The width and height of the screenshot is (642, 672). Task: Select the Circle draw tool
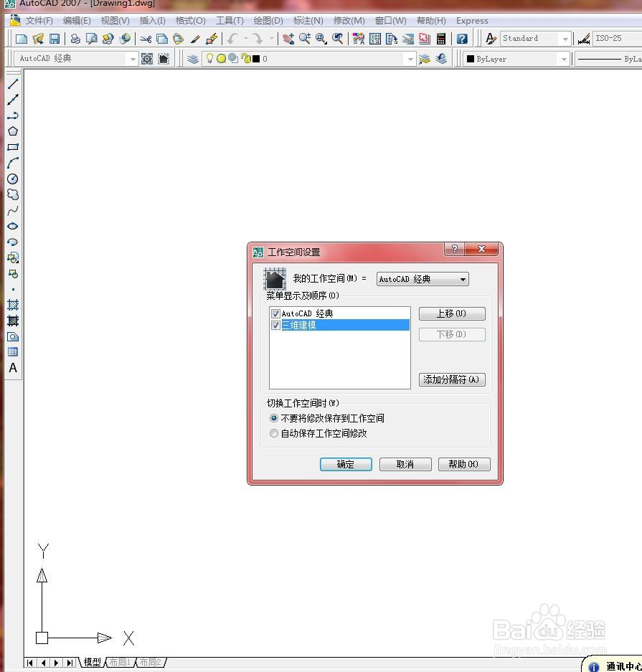pos(13,179)
